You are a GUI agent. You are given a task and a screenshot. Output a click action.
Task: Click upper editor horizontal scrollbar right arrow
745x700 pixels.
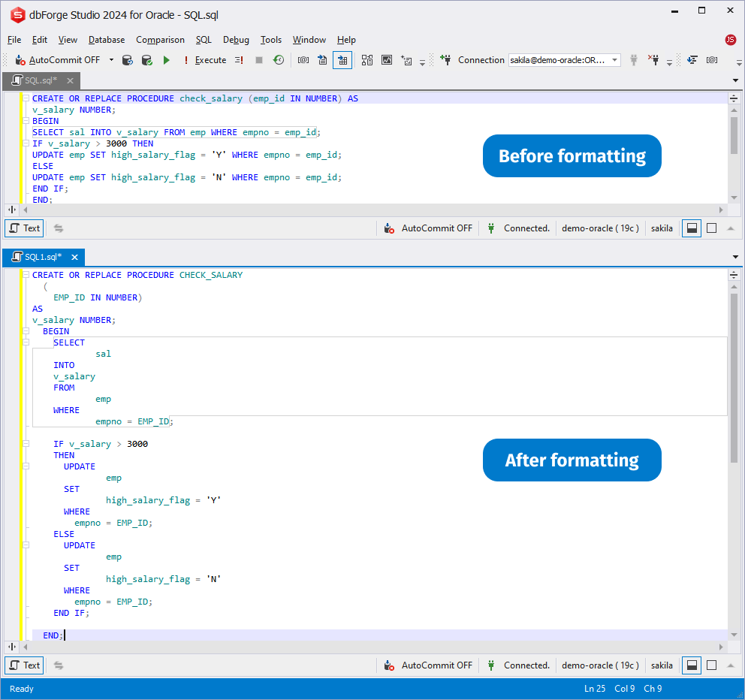721,210
